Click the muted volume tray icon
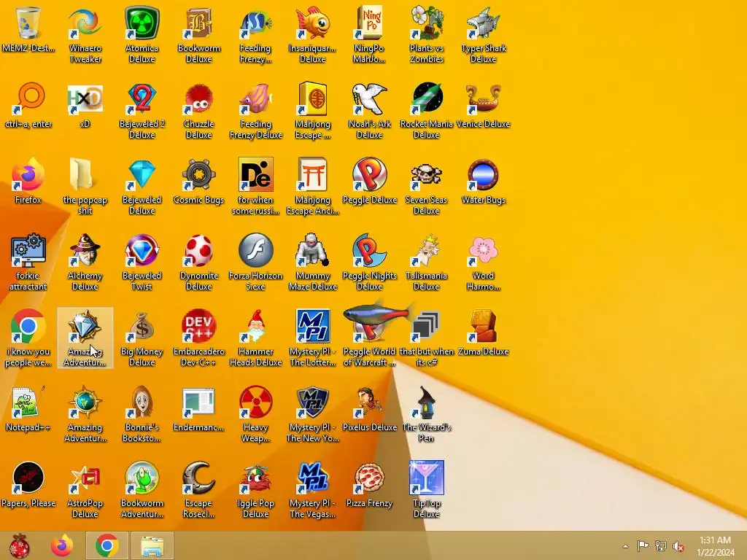Screen dimensions: 747x560 (x=678, y=546)
